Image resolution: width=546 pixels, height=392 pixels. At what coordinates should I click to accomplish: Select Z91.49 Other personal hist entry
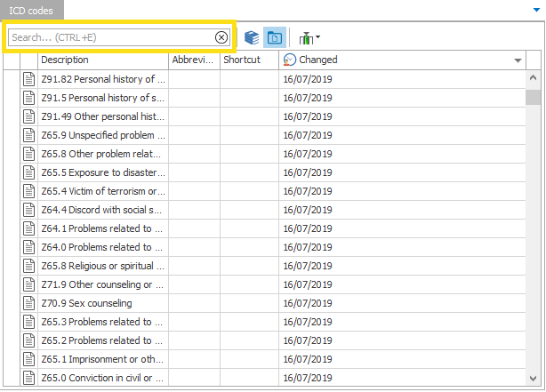pos(103,116)
